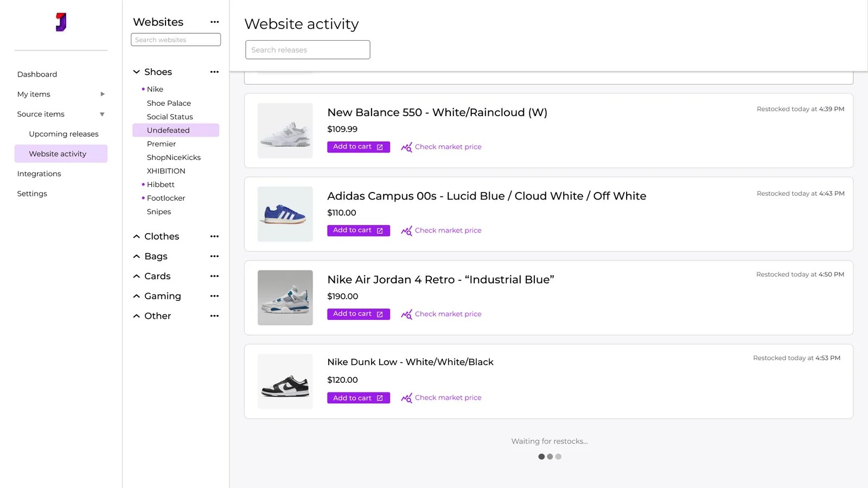
Task: Open Upcoming releases page
Action: (x=63, y=134)
